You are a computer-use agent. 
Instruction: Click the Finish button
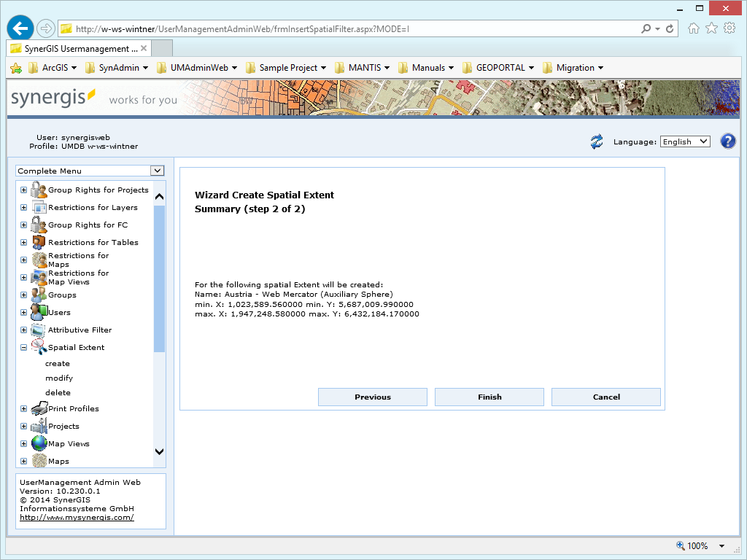click(489, 397)
